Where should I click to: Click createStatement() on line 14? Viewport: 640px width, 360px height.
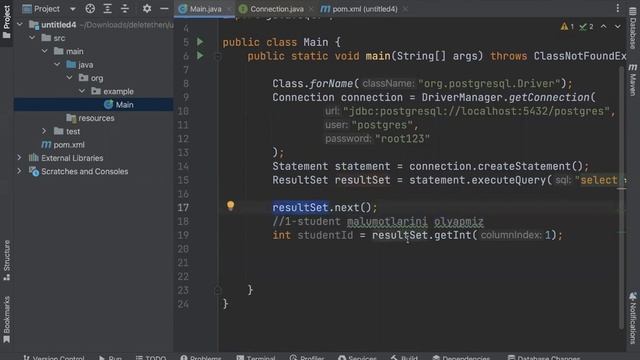pyautogui.click(x=531, y=166)
